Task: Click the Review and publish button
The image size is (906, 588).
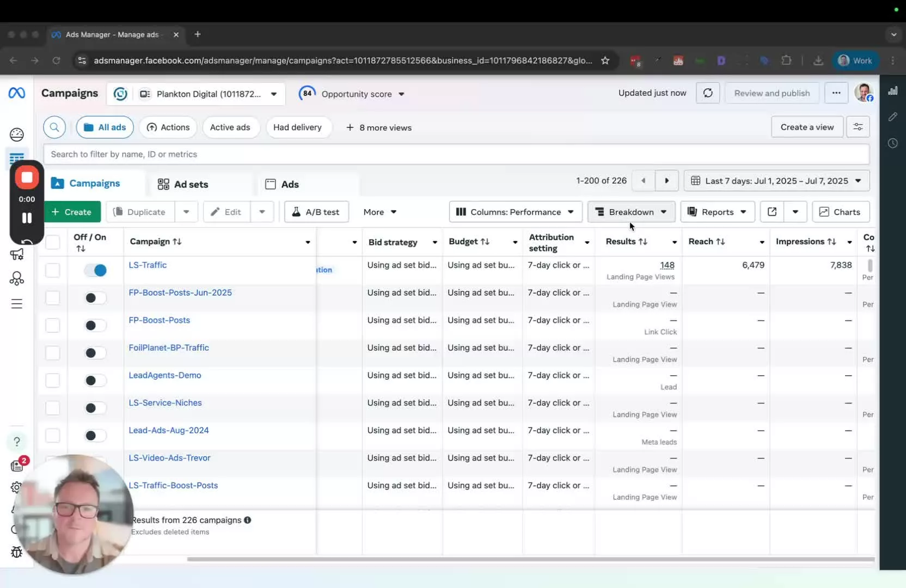Action: pos(772,93)
